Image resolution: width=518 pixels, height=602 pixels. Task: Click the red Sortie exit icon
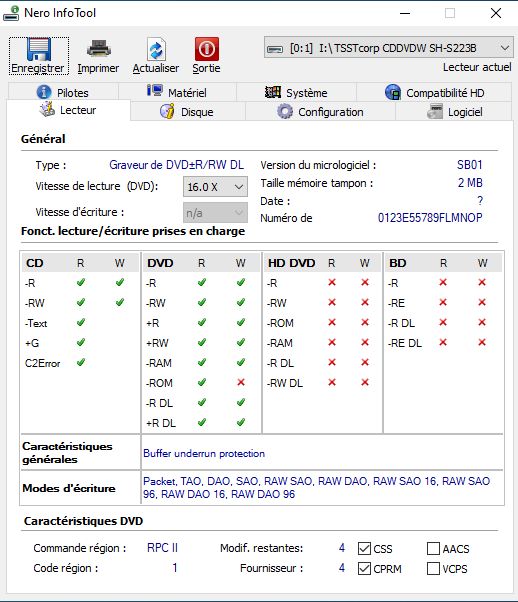(x=207, y=49)
